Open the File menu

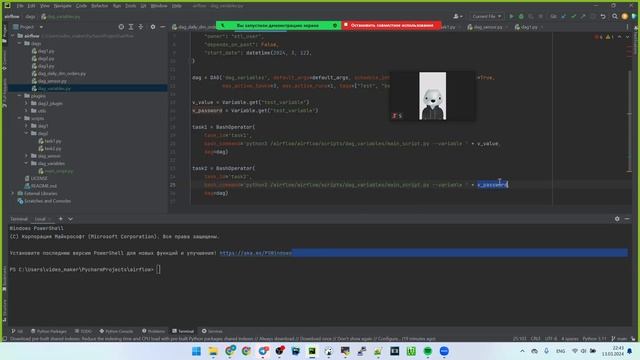pyautogui.click(x=20, y=6)
